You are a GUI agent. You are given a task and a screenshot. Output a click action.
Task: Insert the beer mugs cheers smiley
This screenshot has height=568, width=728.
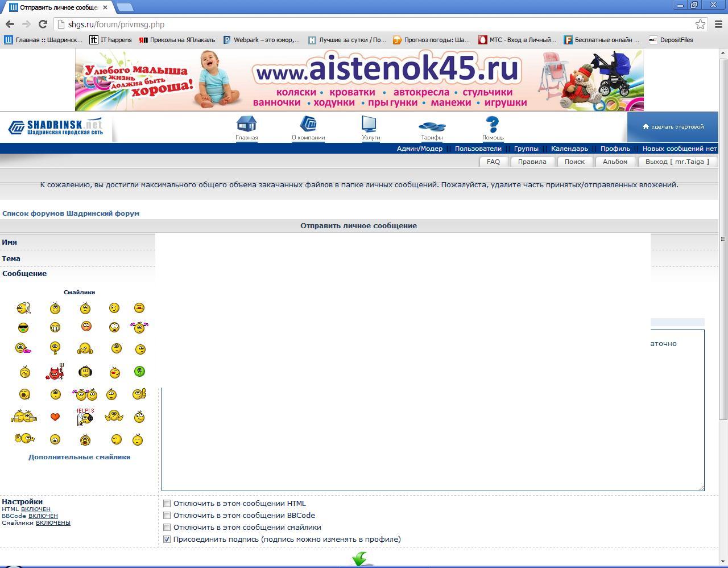pos(24,417)
